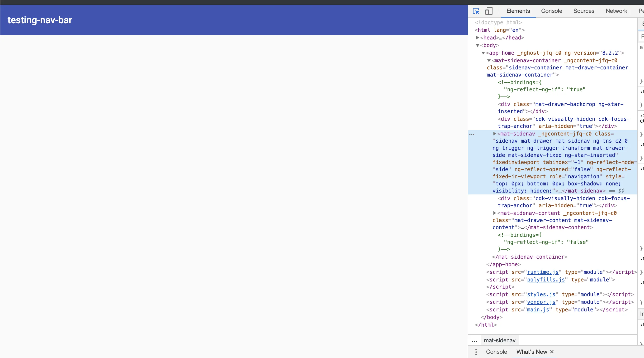The image size is (644, 358).
Task: Collapse the app-home node
Action: (483, 53)
